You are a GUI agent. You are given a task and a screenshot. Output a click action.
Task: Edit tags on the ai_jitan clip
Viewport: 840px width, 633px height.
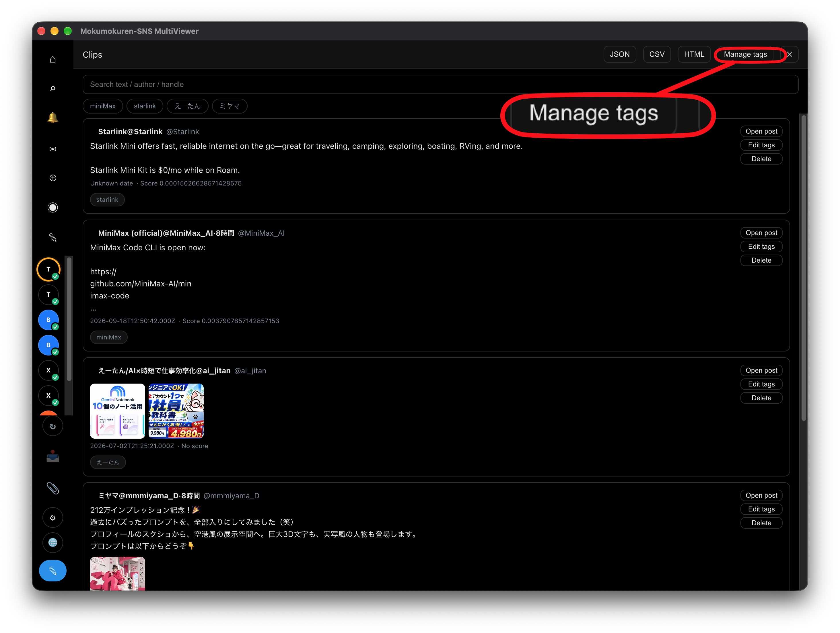point(761,384)
